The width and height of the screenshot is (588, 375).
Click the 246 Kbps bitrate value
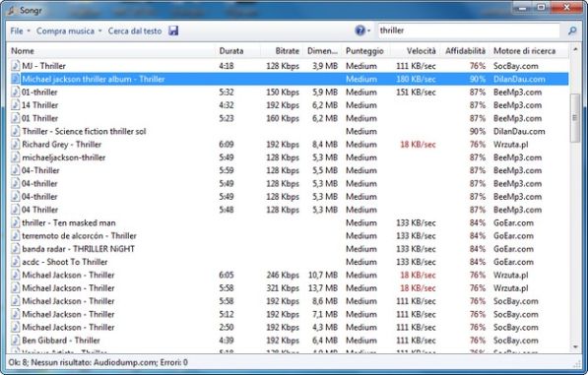tap(283, 275)
